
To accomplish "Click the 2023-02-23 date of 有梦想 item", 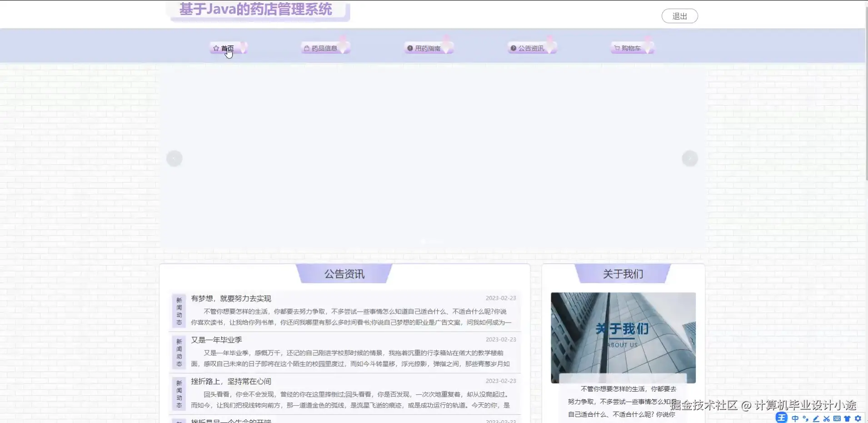I will click(x=501, y=298).
